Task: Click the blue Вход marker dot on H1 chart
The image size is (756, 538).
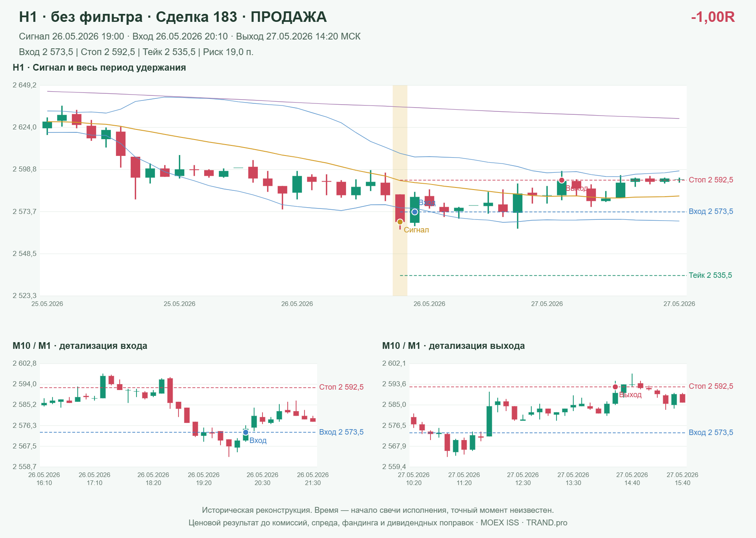Action: coord(415,212)
